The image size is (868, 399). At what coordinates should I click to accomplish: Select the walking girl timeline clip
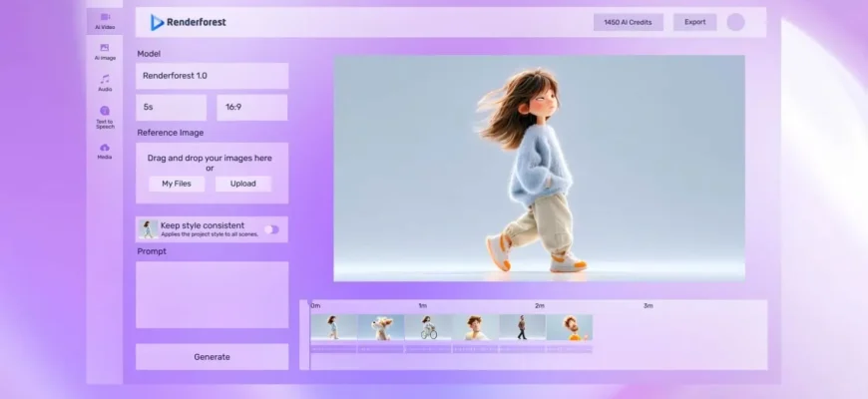click(334, 327)
